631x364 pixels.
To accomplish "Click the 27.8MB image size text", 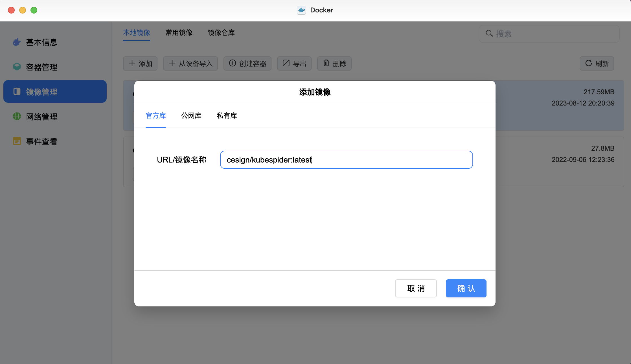I will (x=603, y=148).
